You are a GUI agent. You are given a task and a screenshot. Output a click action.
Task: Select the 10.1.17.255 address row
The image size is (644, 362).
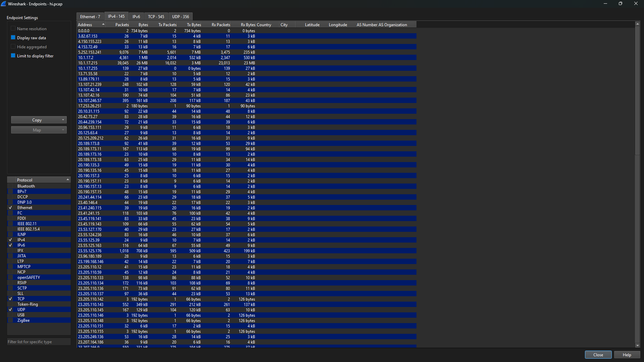[247, 68]
